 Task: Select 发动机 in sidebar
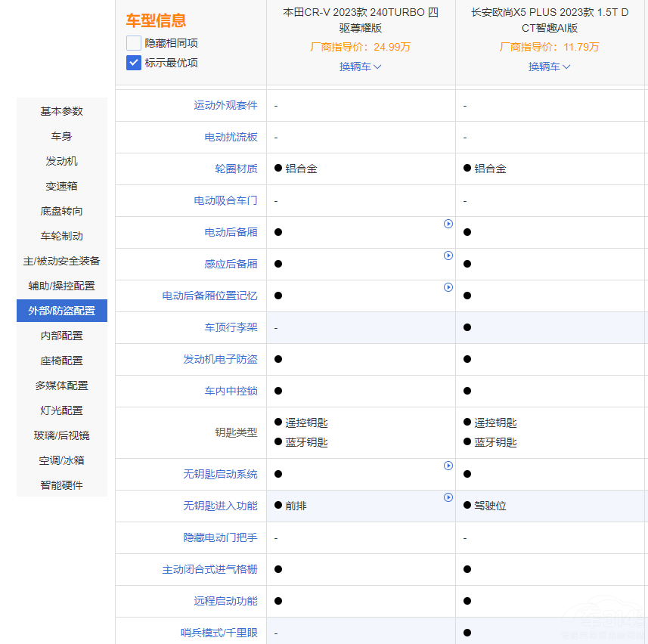point(62,161)
